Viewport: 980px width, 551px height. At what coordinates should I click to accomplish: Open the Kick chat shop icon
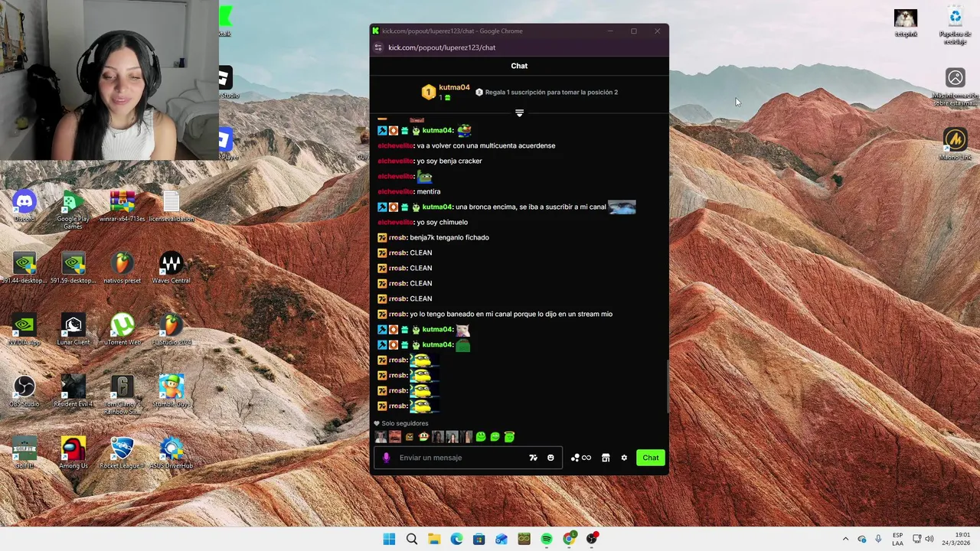coord(606,458)
